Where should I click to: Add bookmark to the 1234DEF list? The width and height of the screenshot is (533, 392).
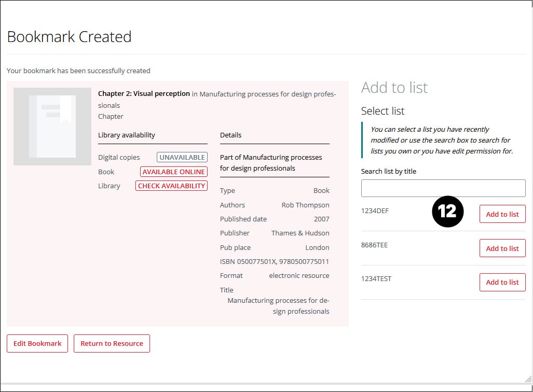coord(502,214)
